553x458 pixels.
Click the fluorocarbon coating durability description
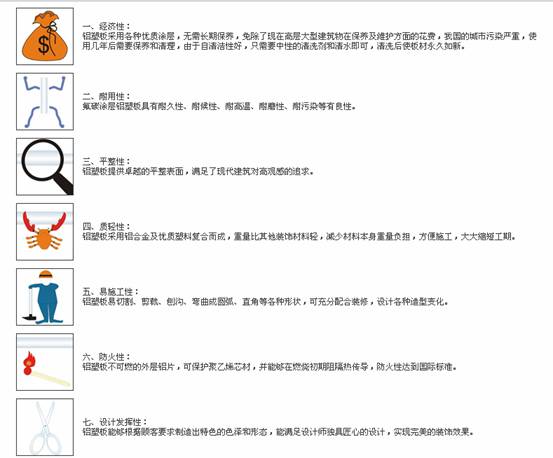pos(219,106)
